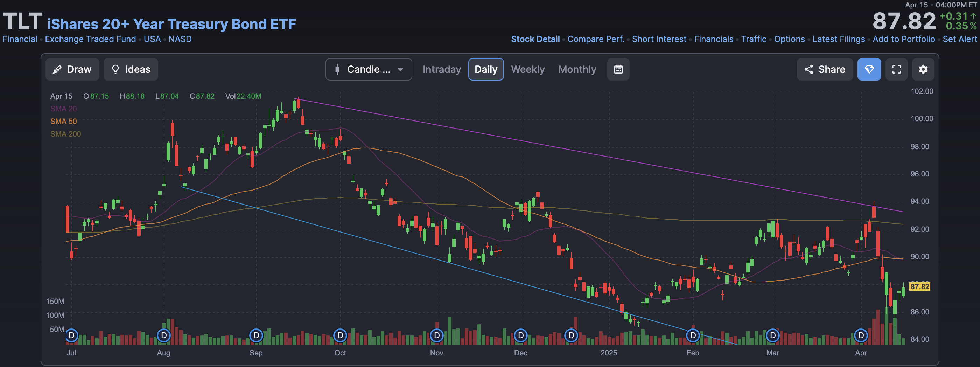The width and height of the screenshot is (980, 367).
Task: Click the Vol 22.40M readout
Action: (243, 96)
